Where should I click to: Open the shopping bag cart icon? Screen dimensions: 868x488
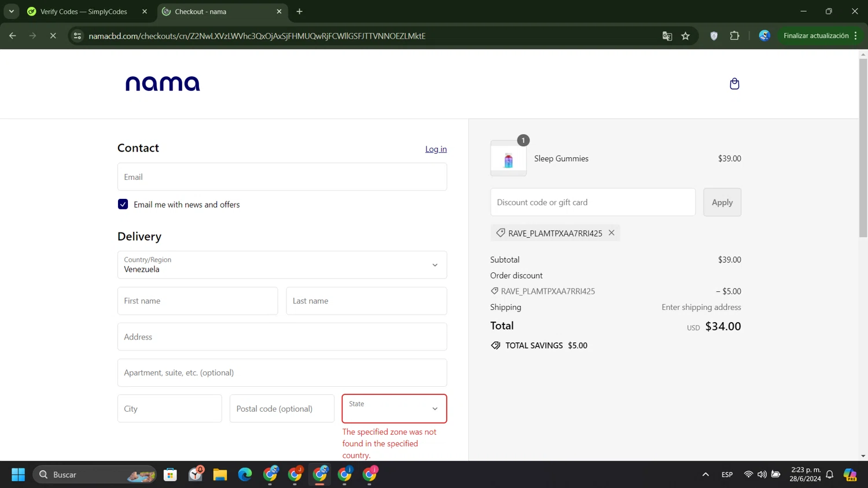click(x=734, y=84)
